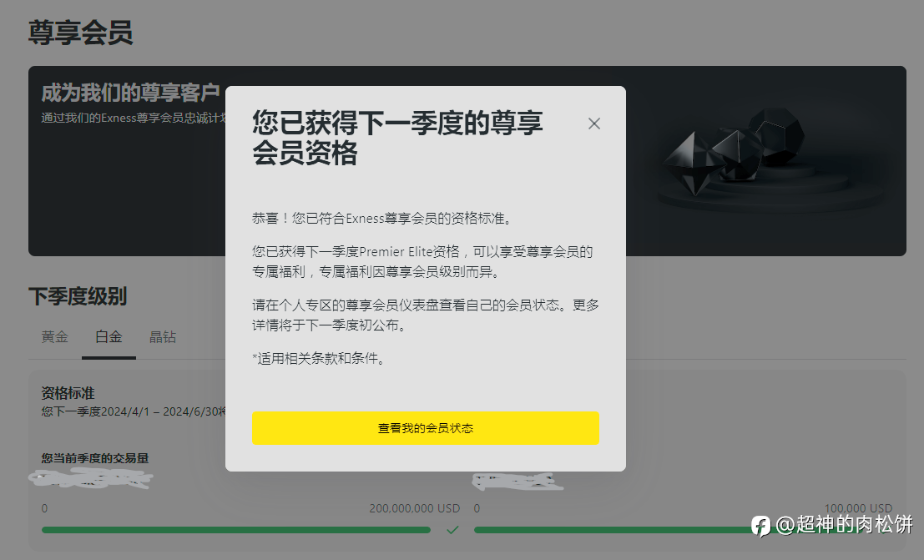
Task: Click the yellow 查看我的会员状态 button
Action: (426, 428)
